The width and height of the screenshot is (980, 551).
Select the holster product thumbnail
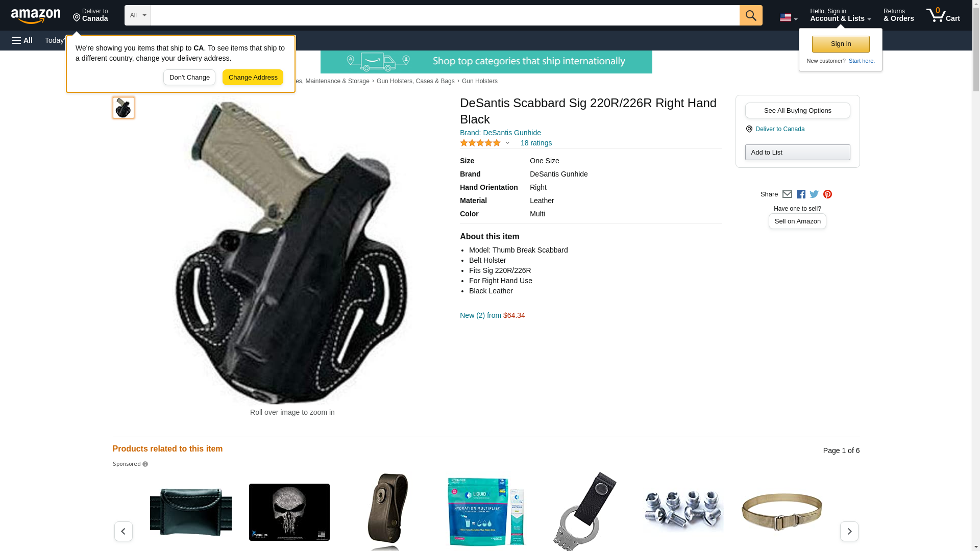pyautogui.click(x=124, y=108)
